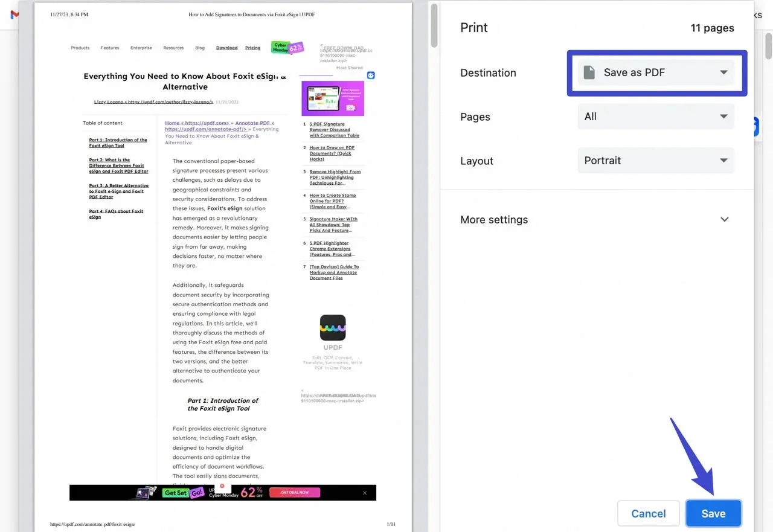Screen dimensions: 773x532
Task: Close the Cyber Monday banner with X
Action: [x=365, y=493]
